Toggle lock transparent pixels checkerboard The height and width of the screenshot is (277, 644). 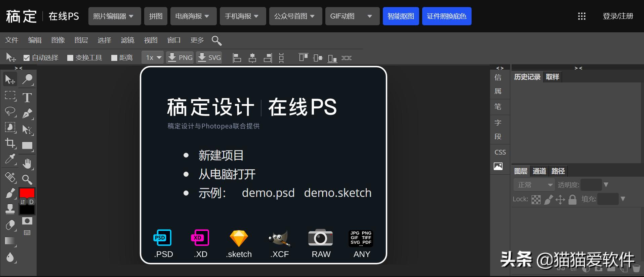pyautogui.click(x=536, y=200)
